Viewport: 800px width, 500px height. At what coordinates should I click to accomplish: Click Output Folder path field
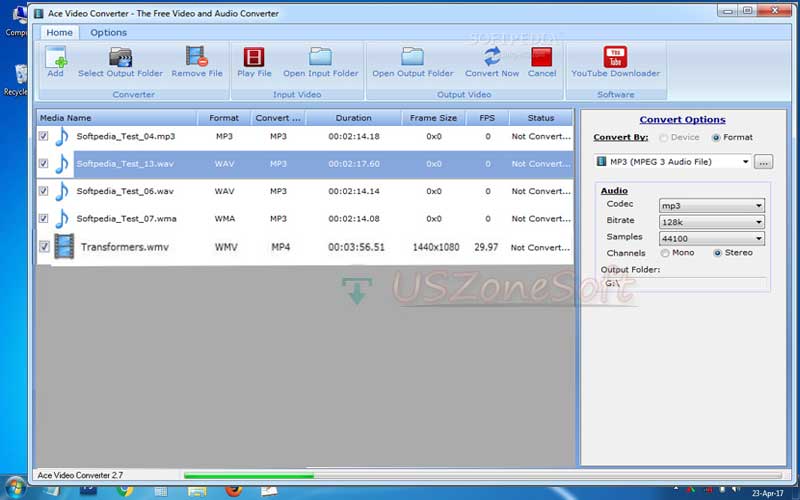click(684, 283)
